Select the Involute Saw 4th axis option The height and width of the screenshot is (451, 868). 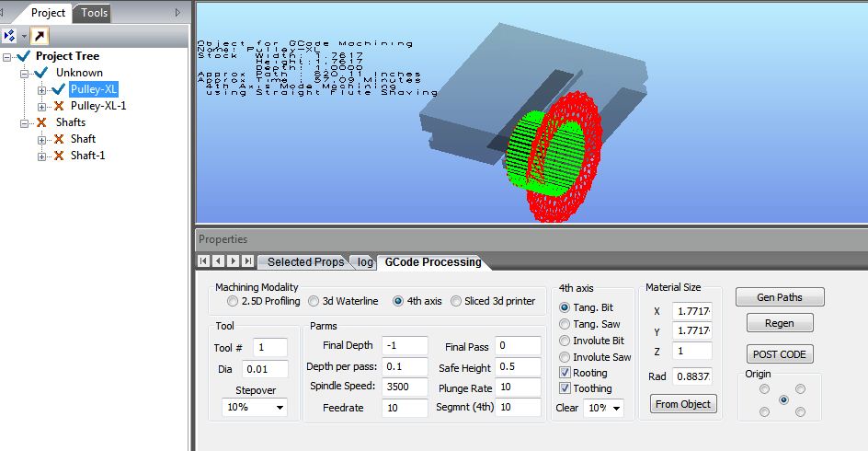565,357
